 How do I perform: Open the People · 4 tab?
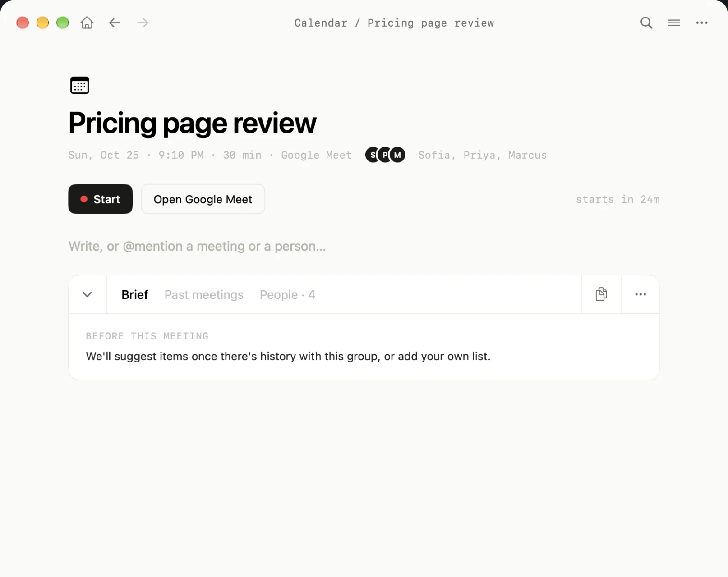point(287,294)
